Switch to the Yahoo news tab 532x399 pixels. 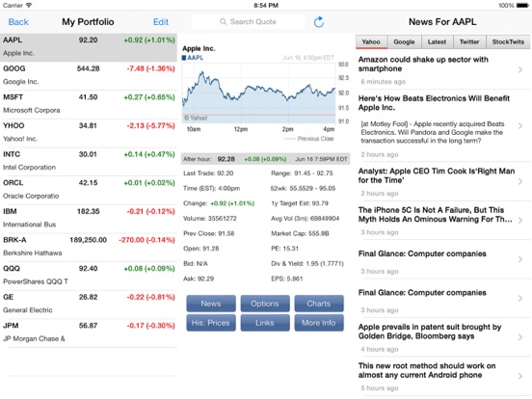[371, 41]
